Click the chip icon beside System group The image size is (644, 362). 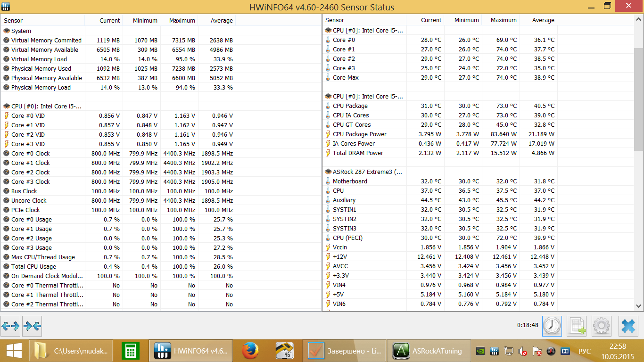pyautogui.click(x=6, y=31)
